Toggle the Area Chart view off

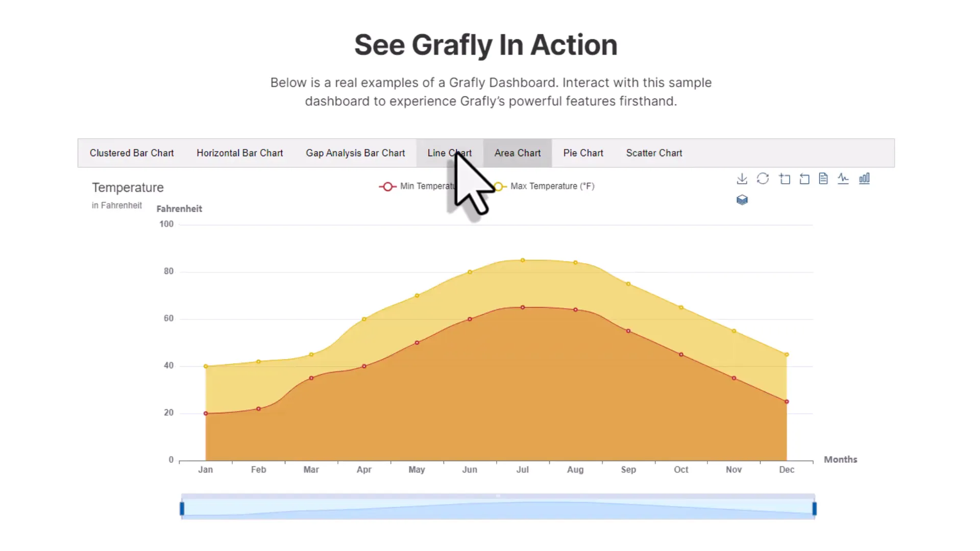click(517, 153)
